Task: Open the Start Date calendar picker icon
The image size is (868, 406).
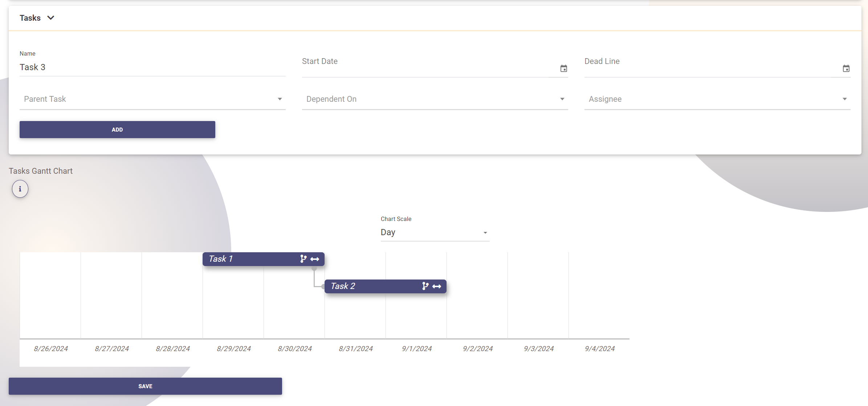Action: click(x=563, y=68)
